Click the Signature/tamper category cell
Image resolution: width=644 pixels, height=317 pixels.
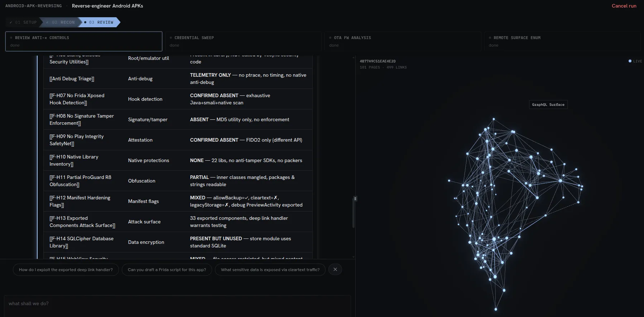148,119
